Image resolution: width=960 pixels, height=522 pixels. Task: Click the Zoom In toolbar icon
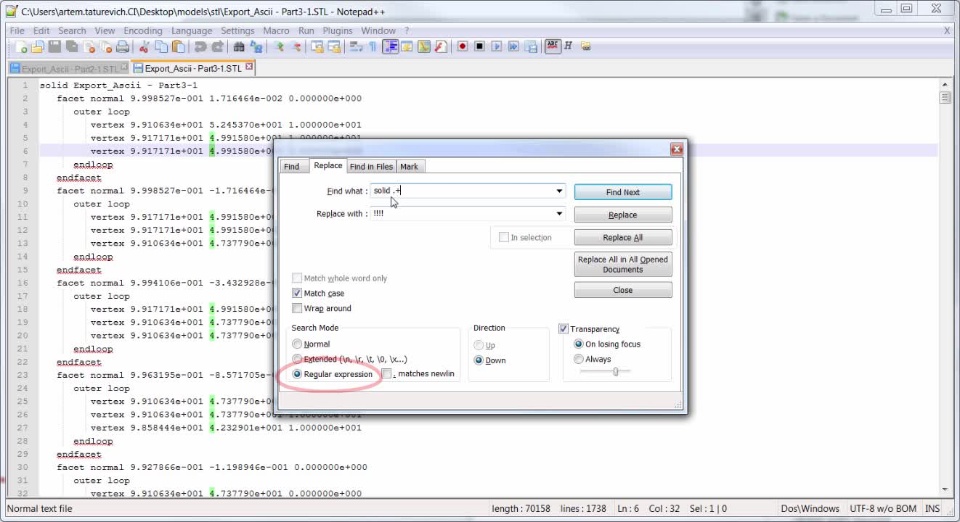[279, 47]
